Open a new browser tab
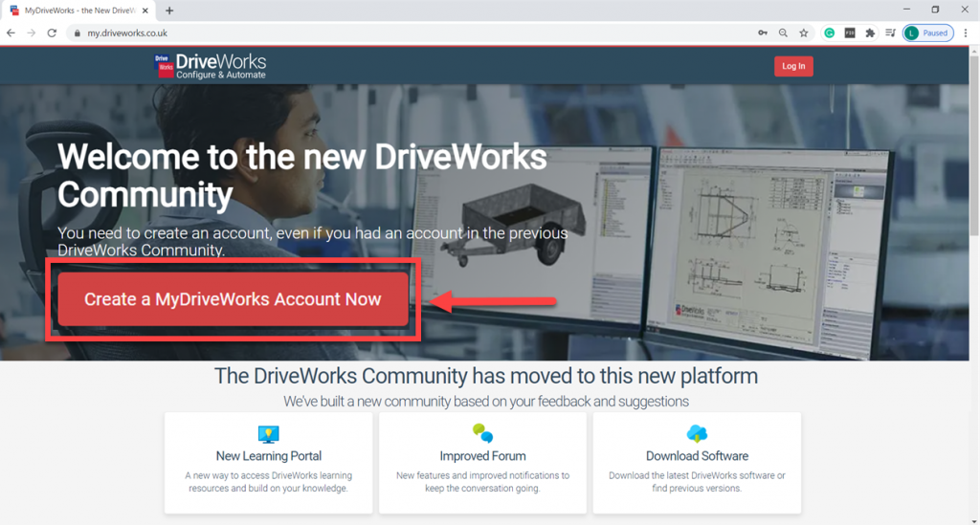Screen dimensions: 980x525 tap(169, 11)
